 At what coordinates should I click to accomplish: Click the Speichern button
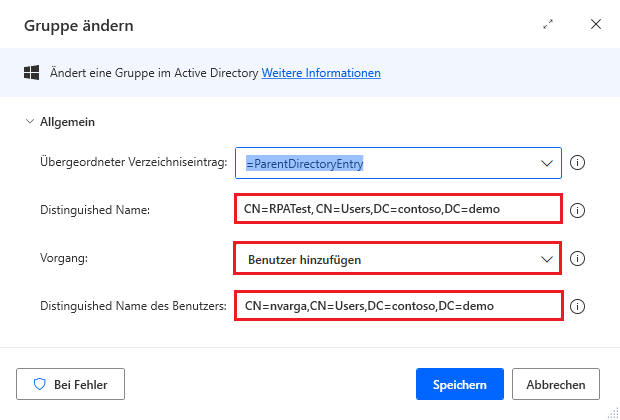click(460, 384)
